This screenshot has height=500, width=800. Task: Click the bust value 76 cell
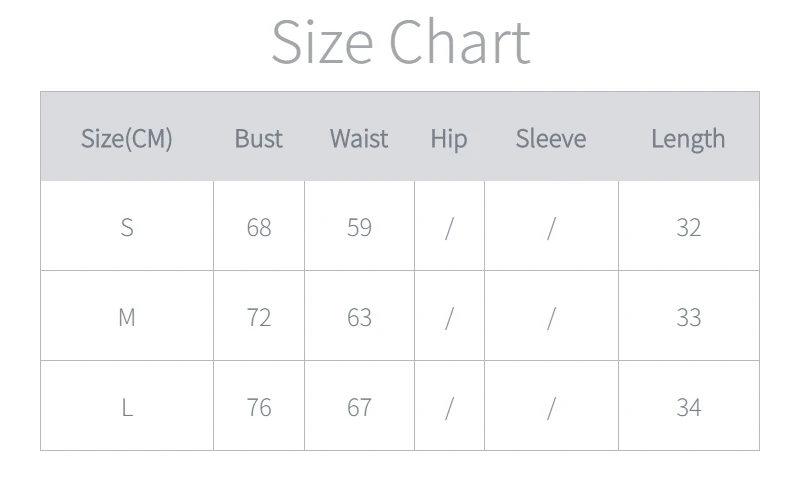(259, 407)
